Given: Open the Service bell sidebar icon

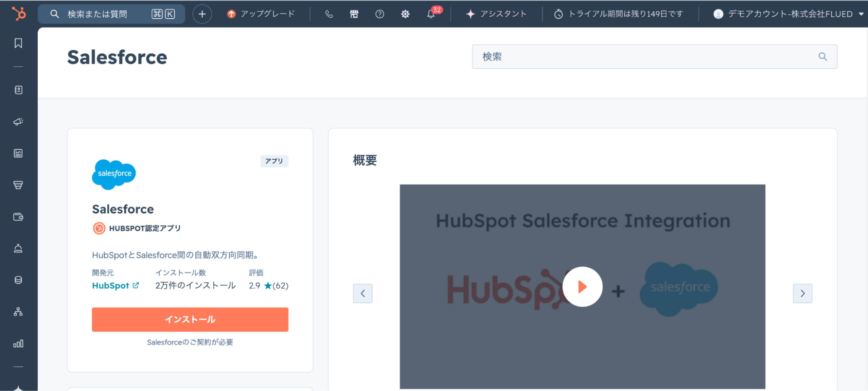Looking at the screenshot, I should (18, 248).
